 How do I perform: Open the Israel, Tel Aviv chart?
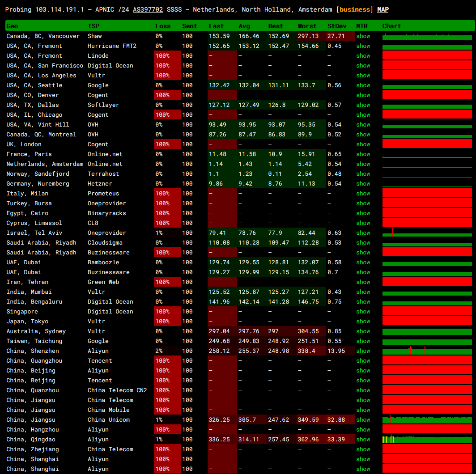(x=427, y=233)
